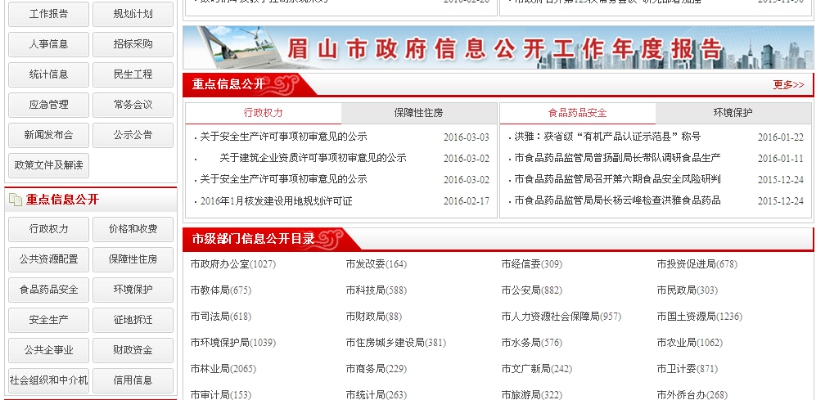Open the 民生工程 sidebar button

(133, 75)
